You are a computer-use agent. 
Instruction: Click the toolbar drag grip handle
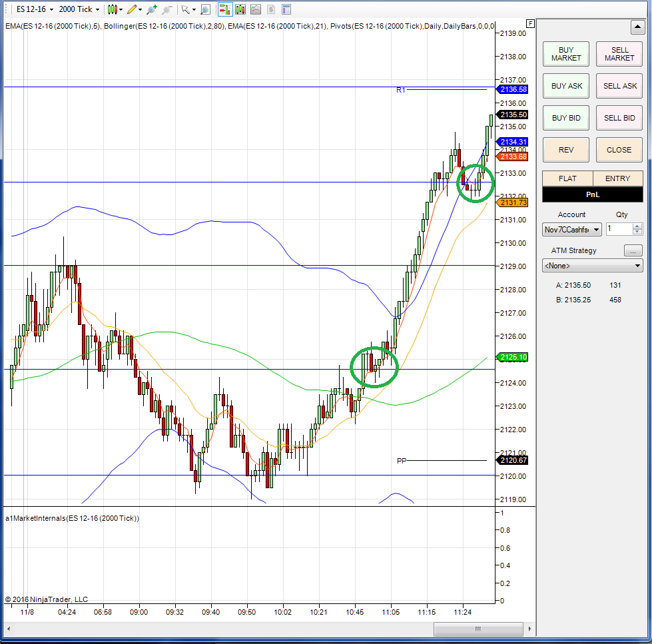click(6, 9)
